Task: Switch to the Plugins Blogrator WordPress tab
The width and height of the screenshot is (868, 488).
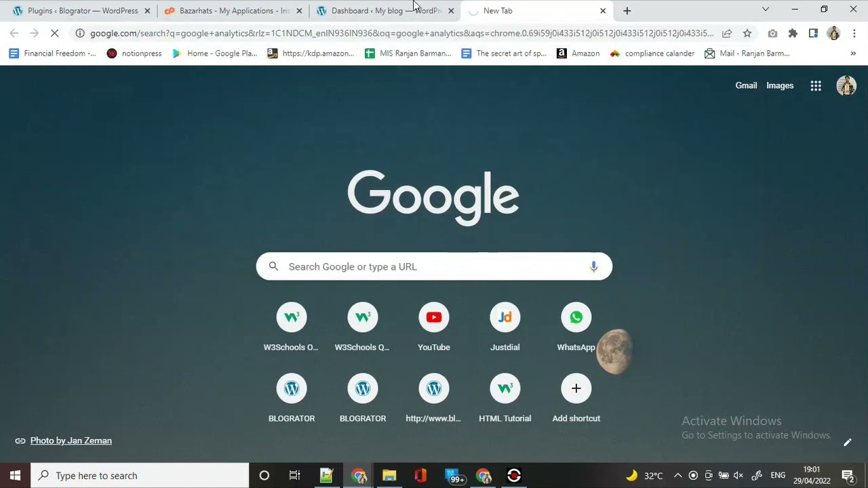Action: point(81,11)
